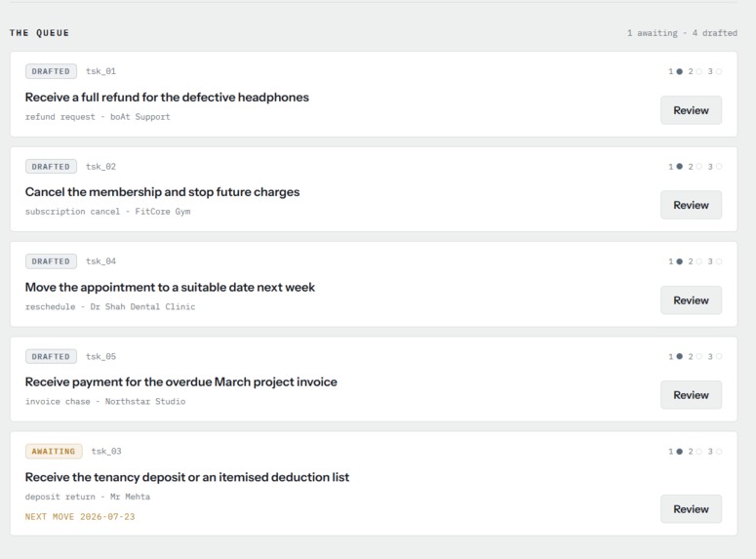Click 'reschedule - Dr Shah Dental Clinic' subtitle

(110, 306)
